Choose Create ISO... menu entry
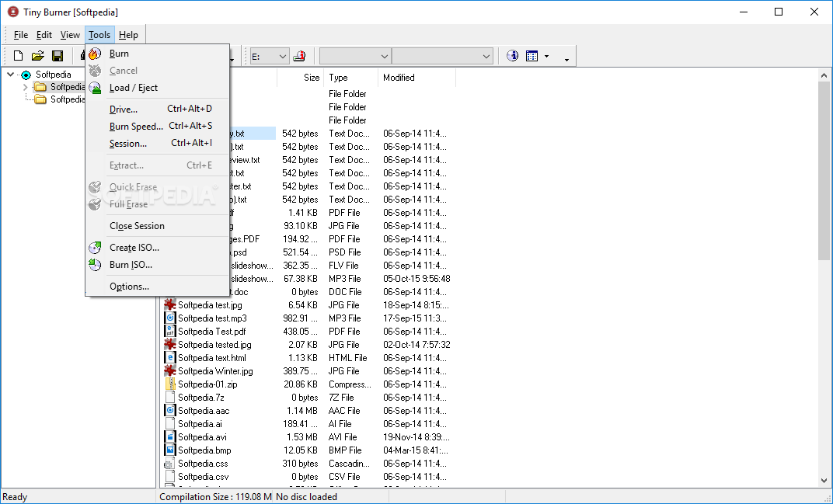Image resolution: width=833 pixels, height=504 pixels. click(157, 248)
